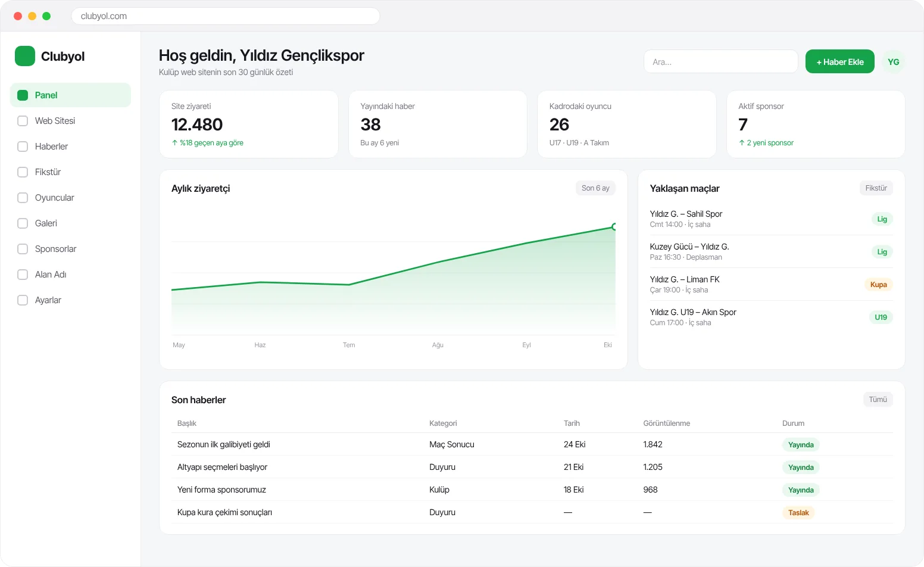Click the Fikstür button in Yaklaşan maçlar
The image size is (924, 567).
pos(876,188)
